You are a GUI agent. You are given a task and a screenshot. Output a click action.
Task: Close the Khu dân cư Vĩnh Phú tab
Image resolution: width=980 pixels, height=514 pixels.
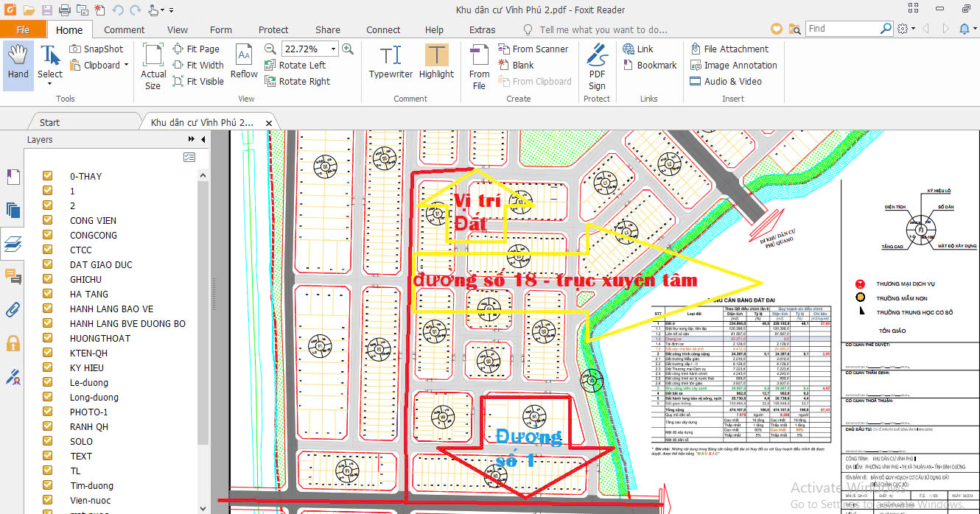click(269, 123)
